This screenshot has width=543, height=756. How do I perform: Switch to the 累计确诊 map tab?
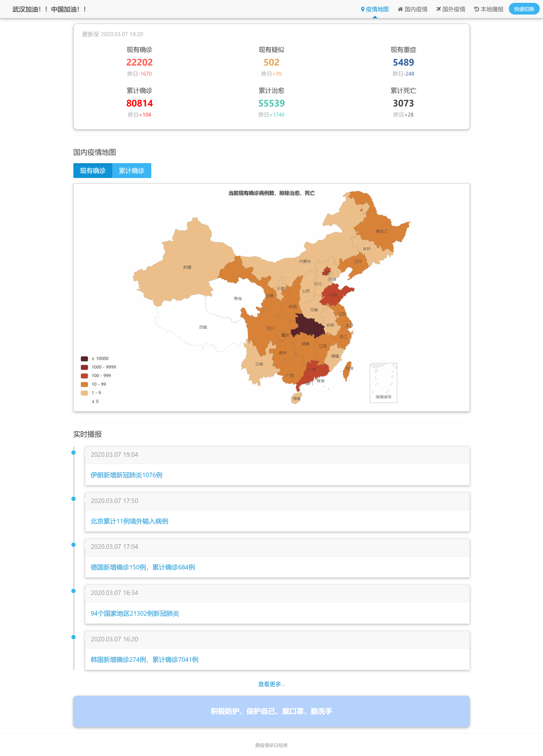tap(132, 171)
